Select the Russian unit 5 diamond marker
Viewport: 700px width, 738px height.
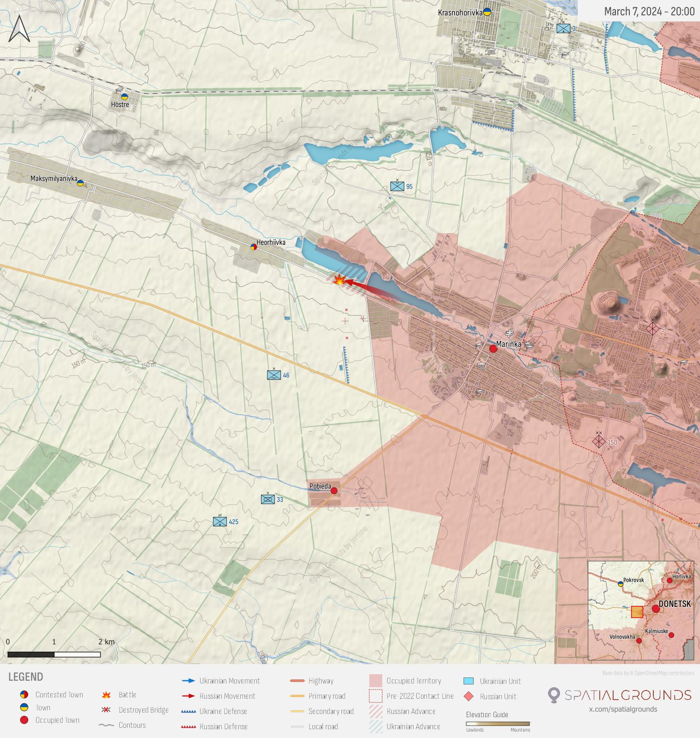coord(652,329)
